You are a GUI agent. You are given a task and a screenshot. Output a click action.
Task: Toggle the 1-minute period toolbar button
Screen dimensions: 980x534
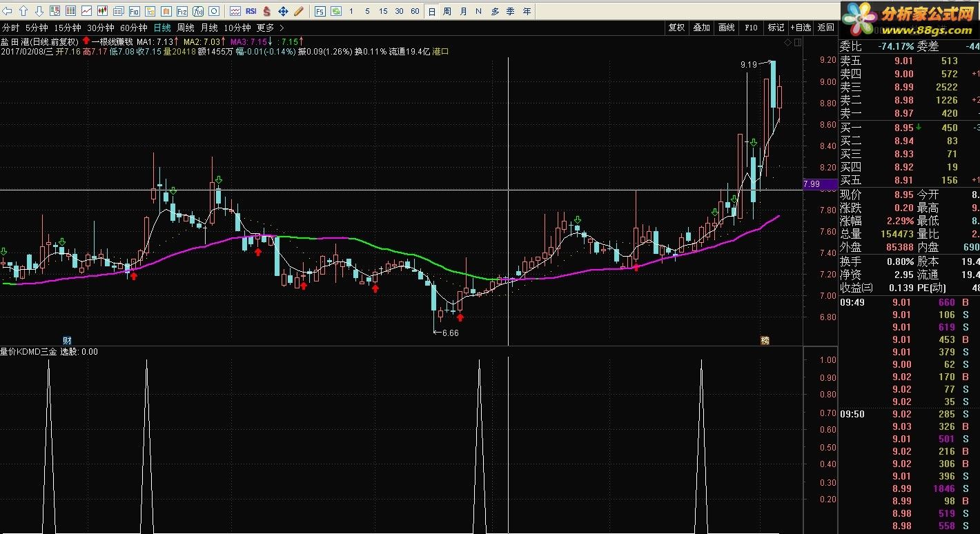(351, 11)
